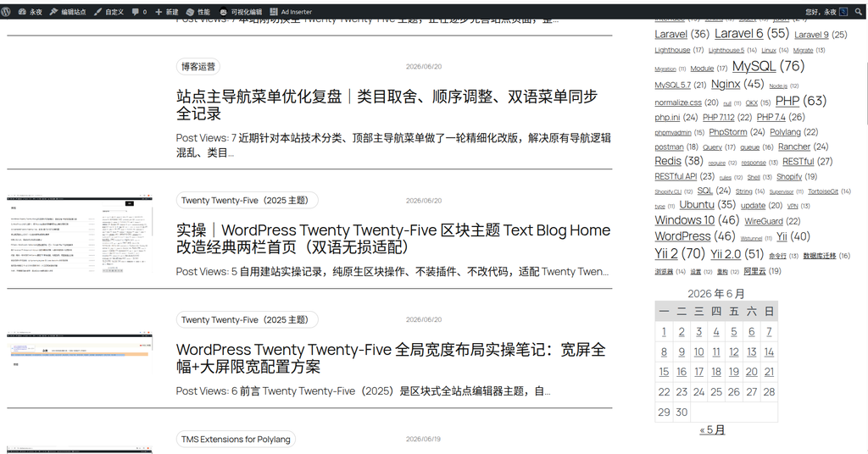This screenshot has width=868, height=454.
Task: Open the update (20) tag
Action: pyautogui.click(x=753, y=206)
